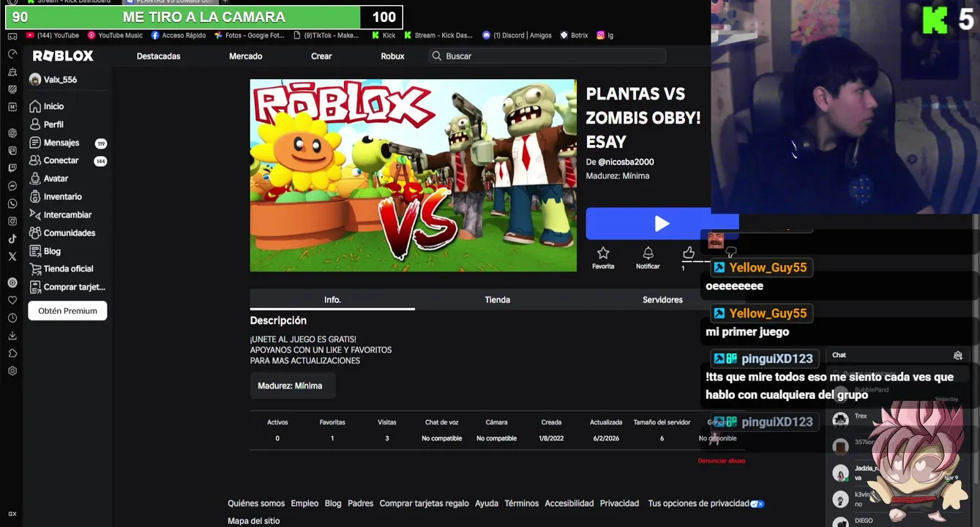Open Twitch in the browser sidebar
Image resolution: width=980 pixels, height=527 pixels.
pyautogui.click(x=12, y=168)
